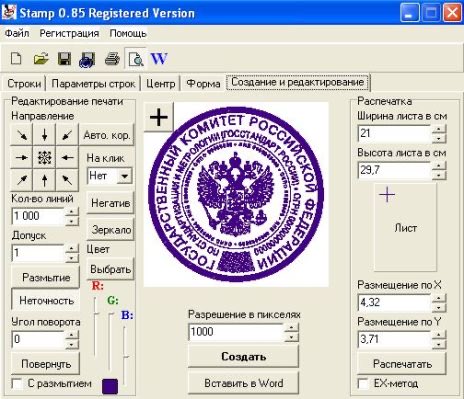The width and height of the screenshot is (464, 399).
Task: Click the Open folder toolbar icon
Action: click(41, 59)
